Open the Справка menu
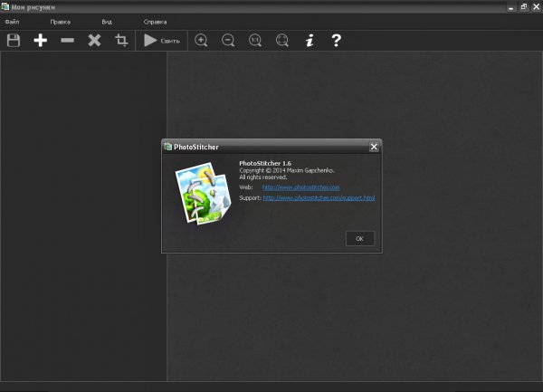 click(x=155, y=22)
